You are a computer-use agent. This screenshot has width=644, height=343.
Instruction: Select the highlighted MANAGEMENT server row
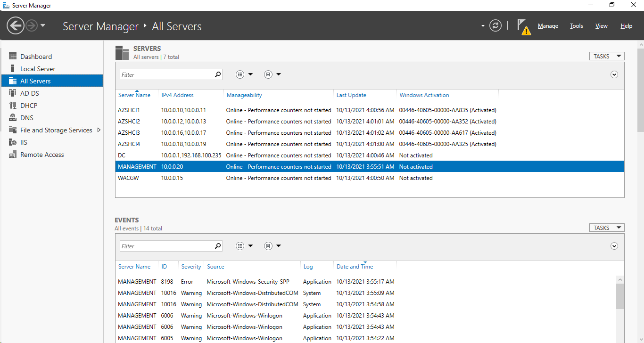pos(370,167)
